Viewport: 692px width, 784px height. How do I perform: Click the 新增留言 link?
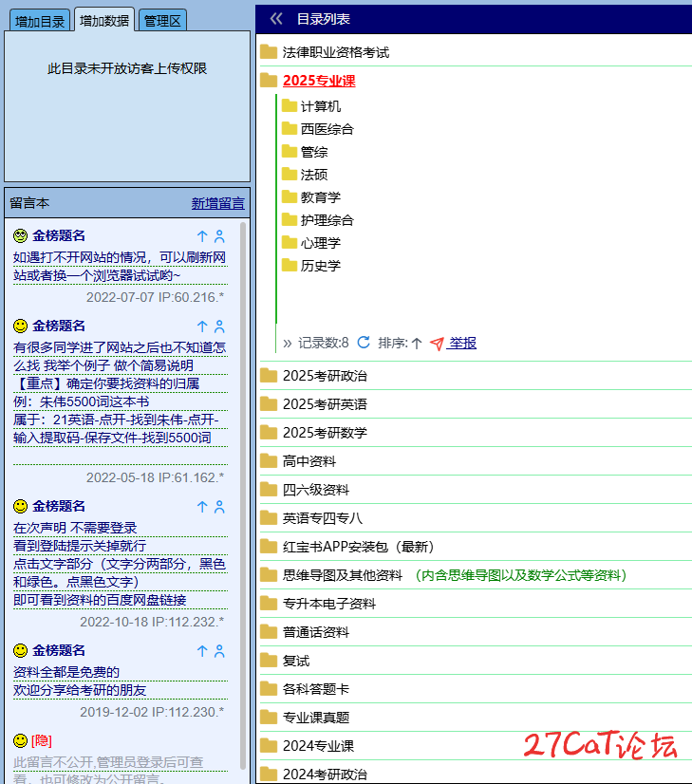(x=218, y=203)
